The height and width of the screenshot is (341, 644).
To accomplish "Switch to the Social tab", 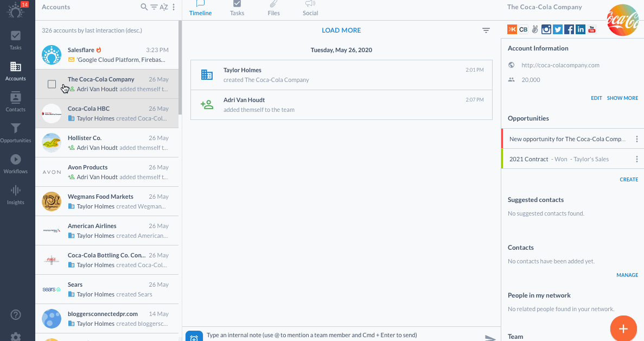I will tap(310, 9).
